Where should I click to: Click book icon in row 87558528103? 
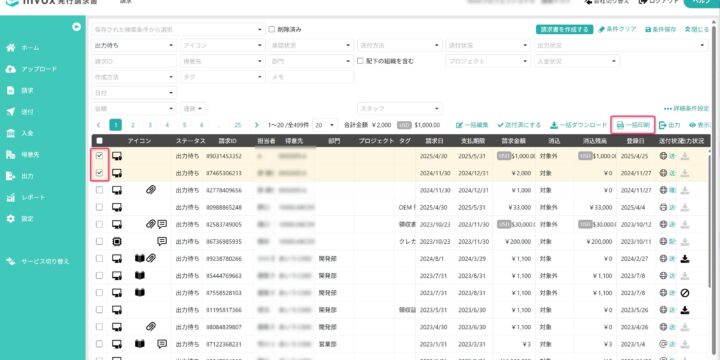[140, 292]
